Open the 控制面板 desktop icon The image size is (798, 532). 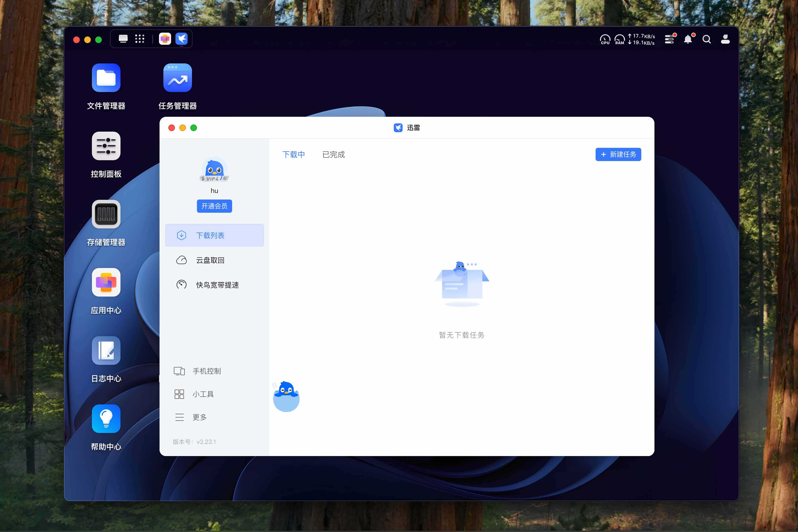pyautogui.click(x=106, y=146)
